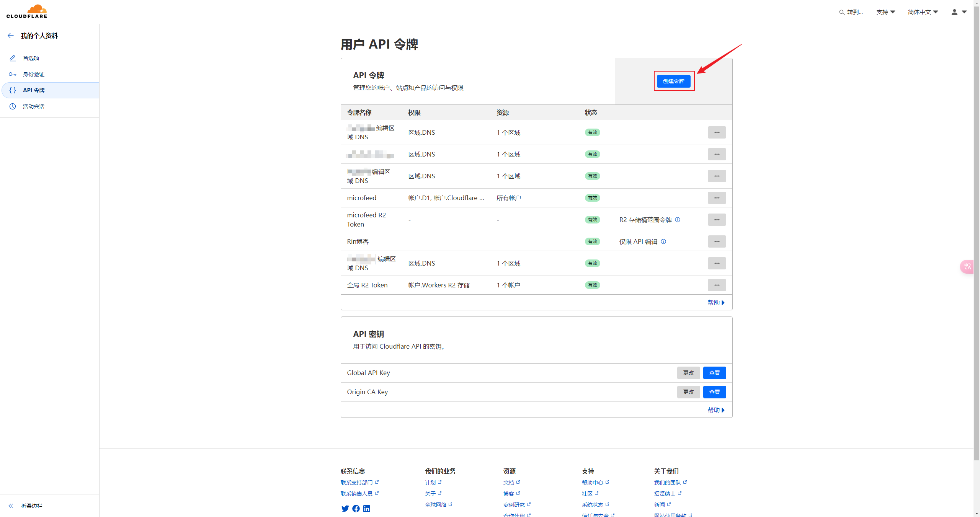Screen dimensions: 980x517
Task: Open Cloudflare Twitter page icon
Action: (x=345, y=508)
